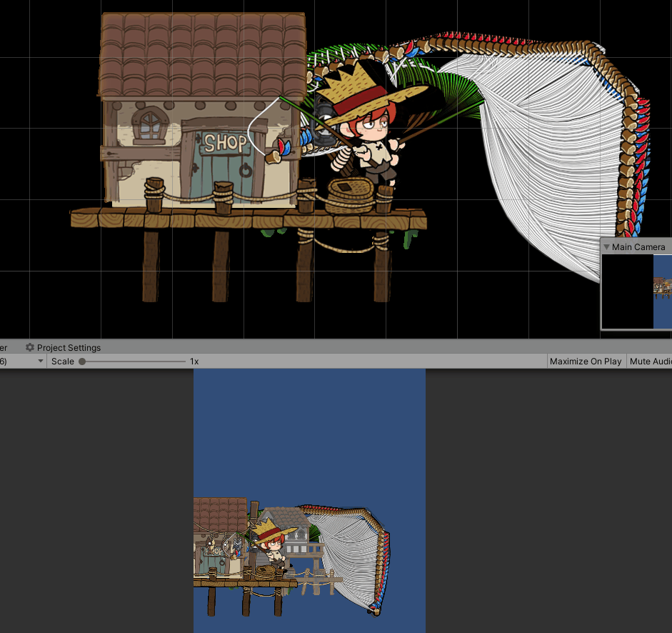Click the Main Camera preview thumbnail
The image size is (672, 633).
pyautogui.click(x=636, y=291)
